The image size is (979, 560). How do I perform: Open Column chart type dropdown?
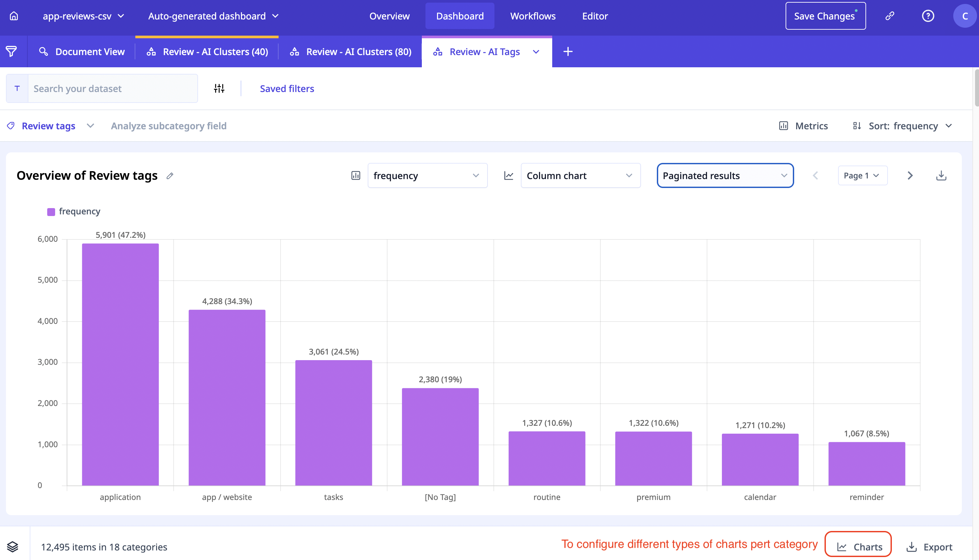(580, 176)
